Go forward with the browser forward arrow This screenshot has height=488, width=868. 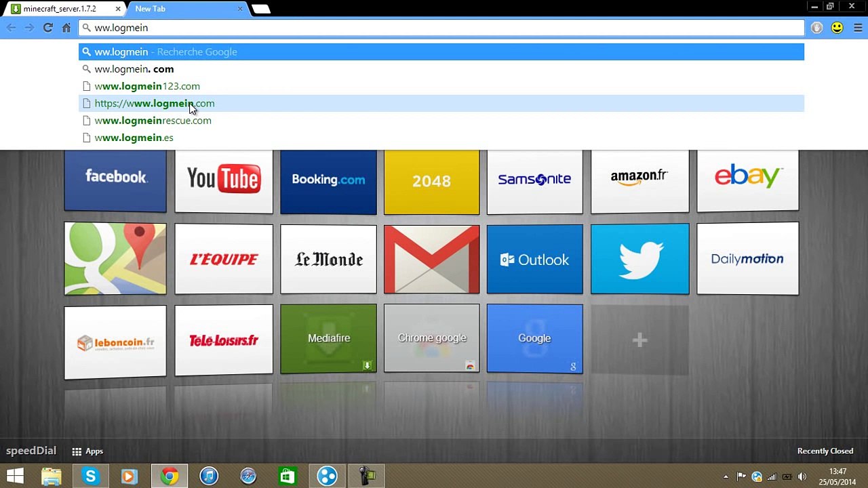click(x=29, y=28)
